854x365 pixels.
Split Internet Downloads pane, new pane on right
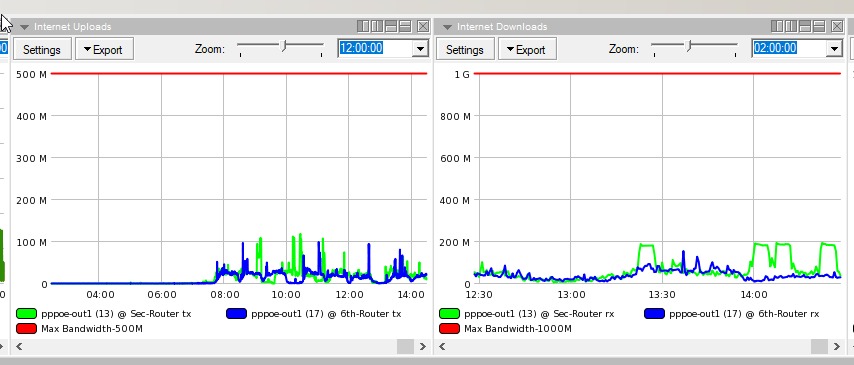791,26
